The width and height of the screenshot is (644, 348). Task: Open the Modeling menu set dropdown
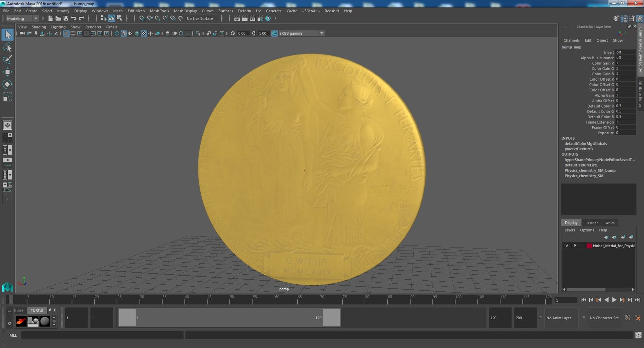pos(22,18)
